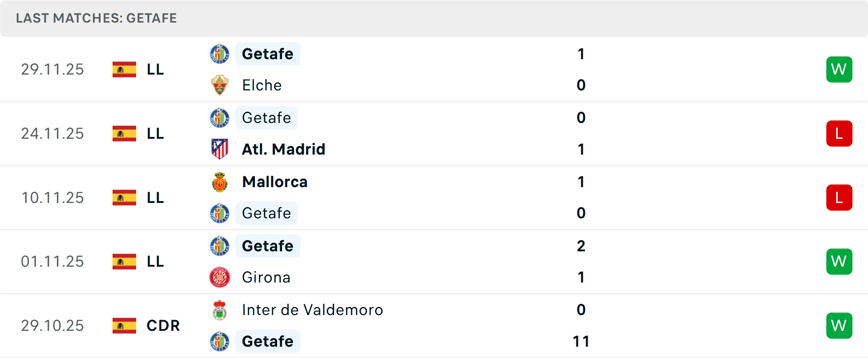Open the Girona team link
The height and width of the screenshot is (358, 868).
tap(266, 277)
